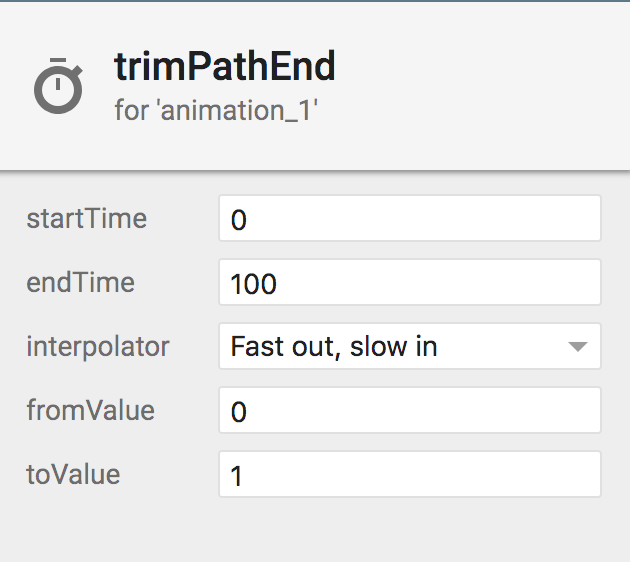Screen dimensions: 630x562
Task: Click the endTime label
Action: 80,282
